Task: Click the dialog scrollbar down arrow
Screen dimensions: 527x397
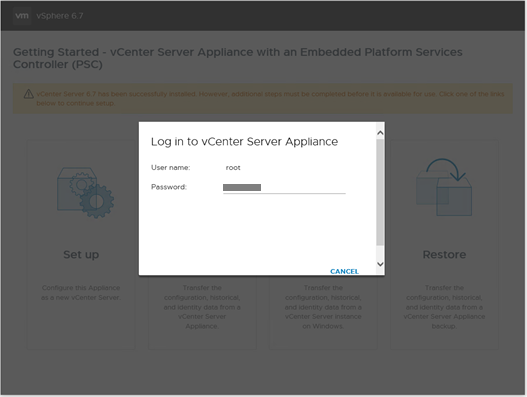Action: 380,264
